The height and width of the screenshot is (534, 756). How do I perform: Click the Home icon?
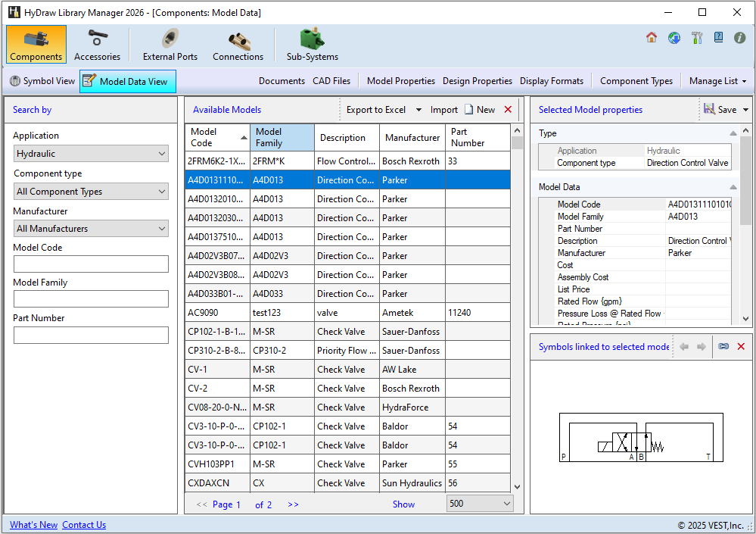point(652,38)
